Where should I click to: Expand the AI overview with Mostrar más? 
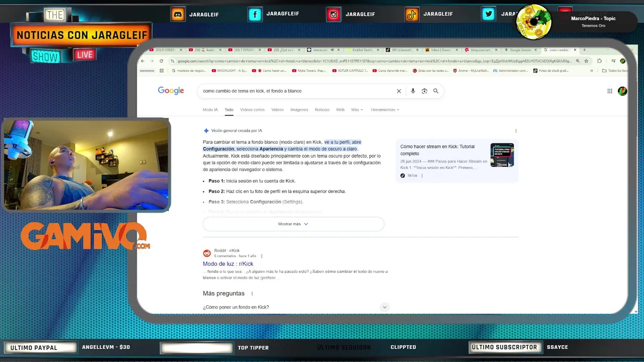[293, 224]
